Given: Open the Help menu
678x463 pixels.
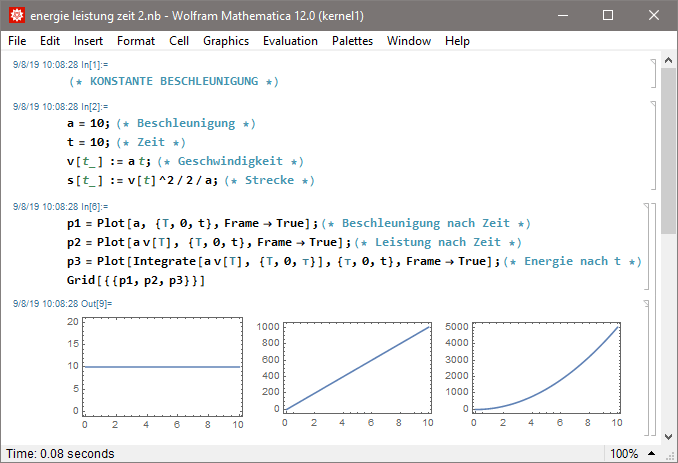Looking at the screenshot, I should 457,41.
